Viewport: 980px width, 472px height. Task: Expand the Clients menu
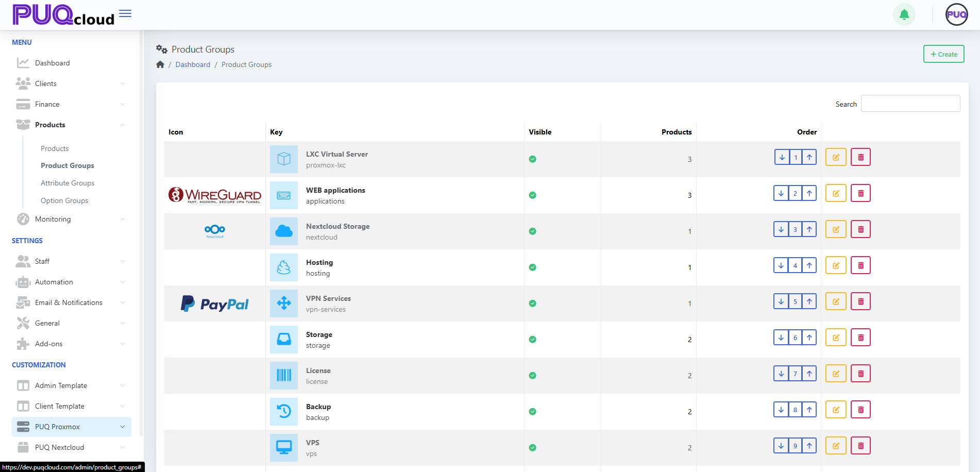[71, 83]
